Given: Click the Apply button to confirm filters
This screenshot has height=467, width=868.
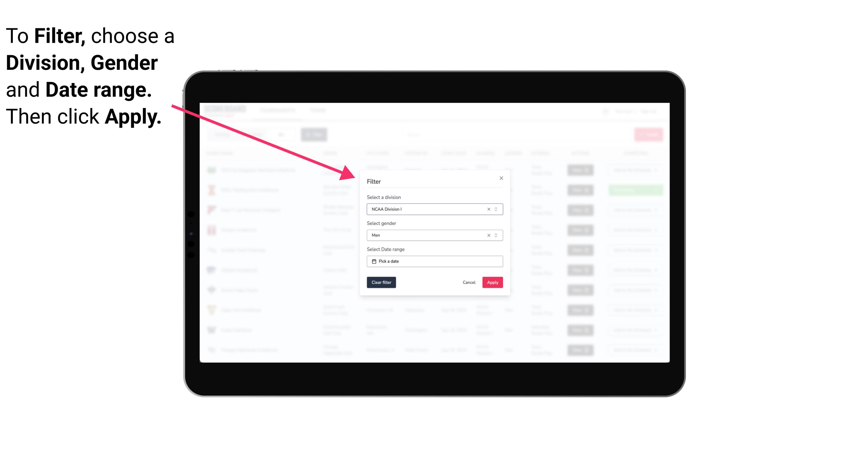Looking at the screenshot, I should point(492,283).
